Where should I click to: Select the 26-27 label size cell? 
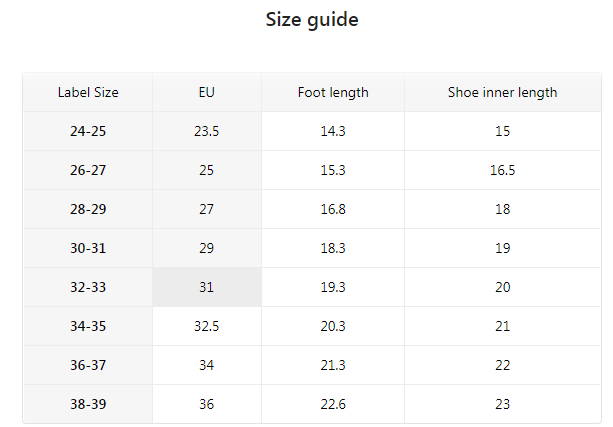pos(88,170)
